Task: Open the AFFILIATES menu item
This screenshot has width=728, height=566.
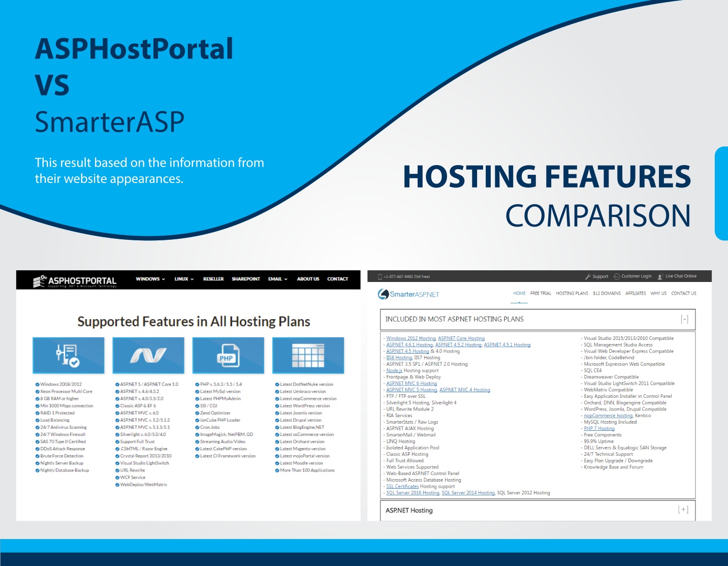Action: [636, 293]
